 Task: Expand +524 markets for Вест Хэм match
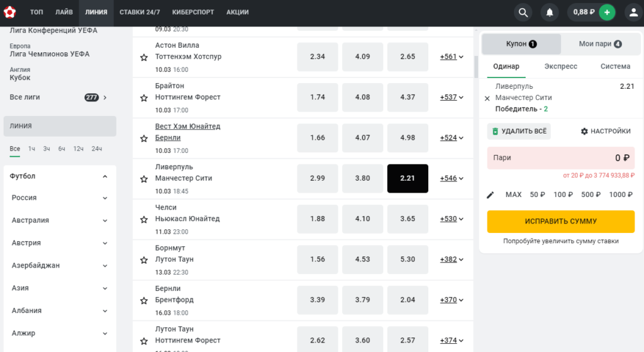[x=452, y=138]
